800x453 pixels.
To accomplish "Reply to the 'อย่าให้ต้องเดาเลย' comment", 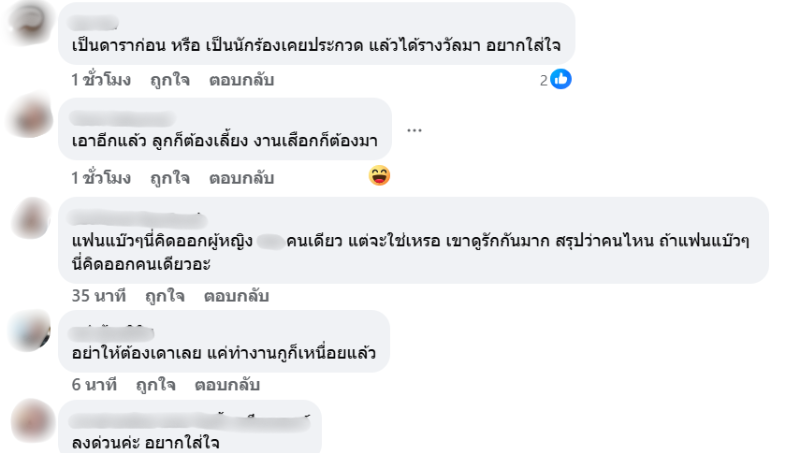I will 227,385.
